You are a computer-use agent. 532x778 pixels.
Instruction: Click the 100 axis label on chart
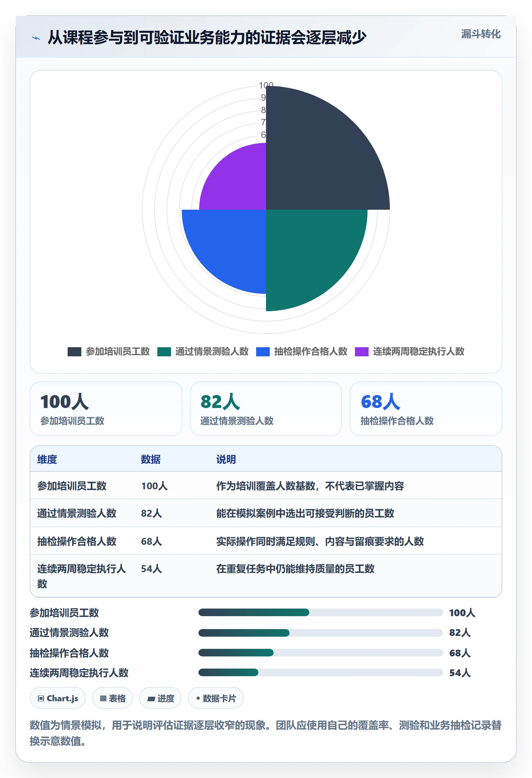pyautogui.click(x=266, y=85)
